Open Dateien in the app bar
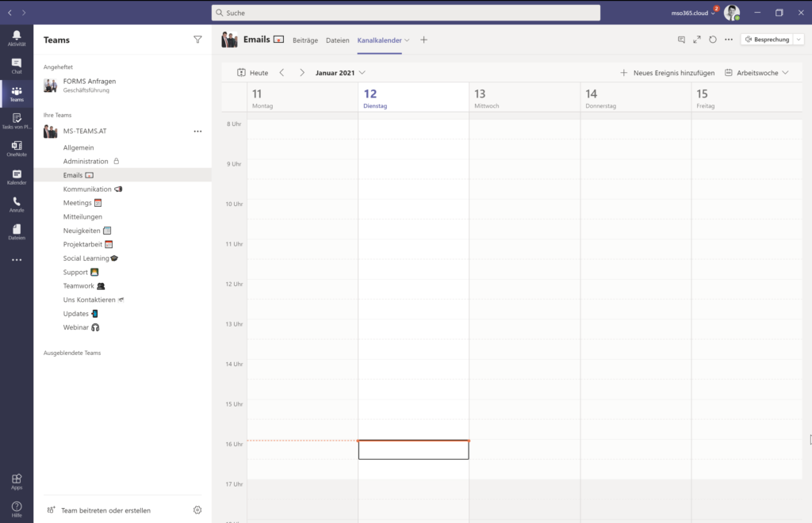The height and width of the screenshot is (523, 812). 17,232
